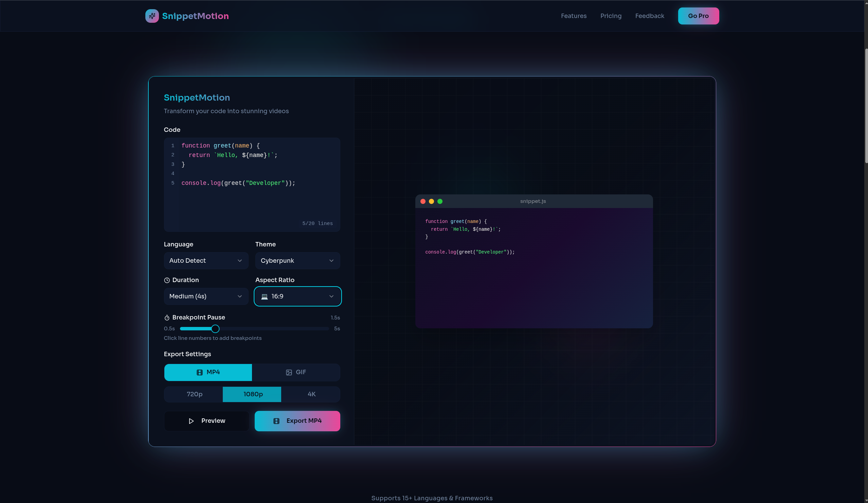
Task: Click the film icon on the MP4 button
Action: point(200,372)
